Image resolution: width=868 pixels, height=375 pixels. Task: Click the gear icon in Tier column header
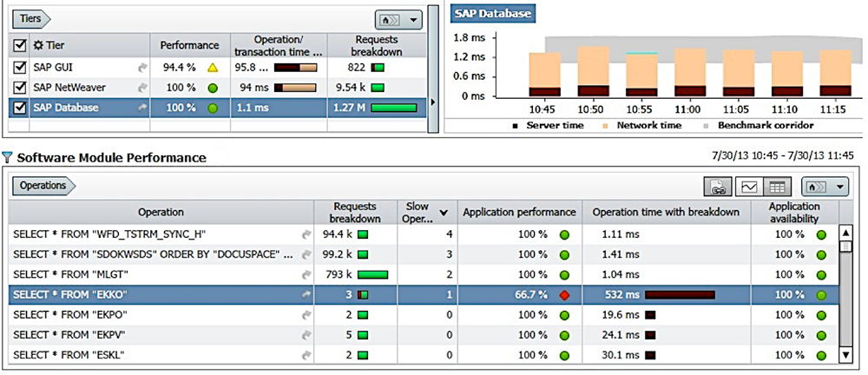coord(37,45)
